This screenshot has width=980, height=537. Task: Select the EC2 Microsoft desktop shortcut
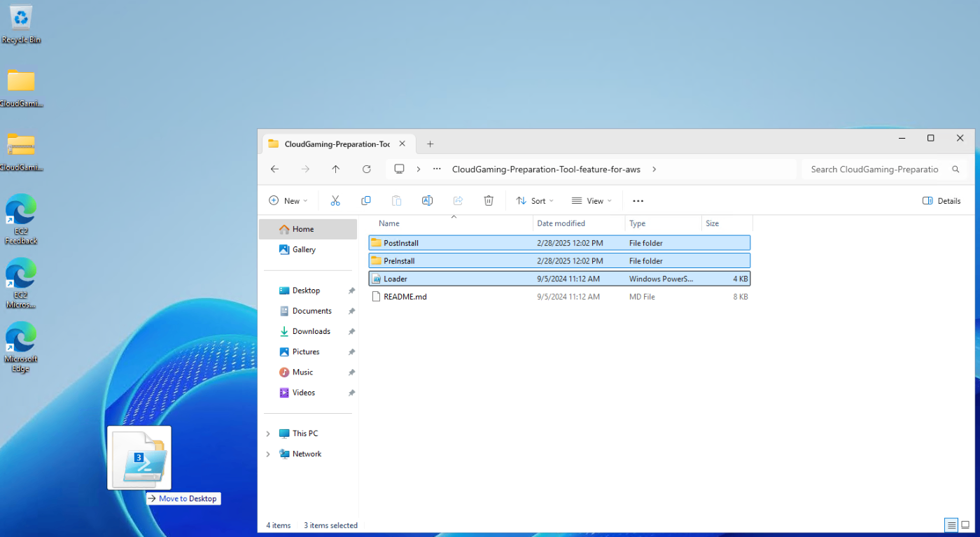[21, 283]
